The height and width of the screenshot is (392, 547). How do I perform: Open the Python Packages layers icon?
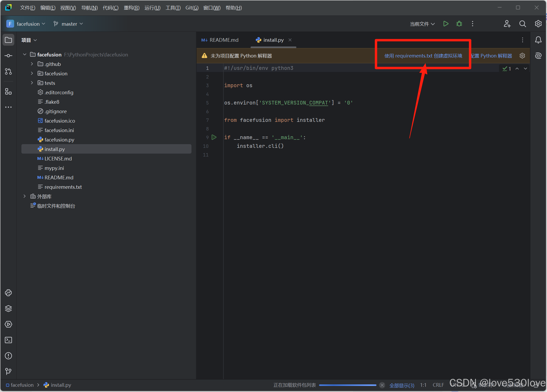click(8, 309)
